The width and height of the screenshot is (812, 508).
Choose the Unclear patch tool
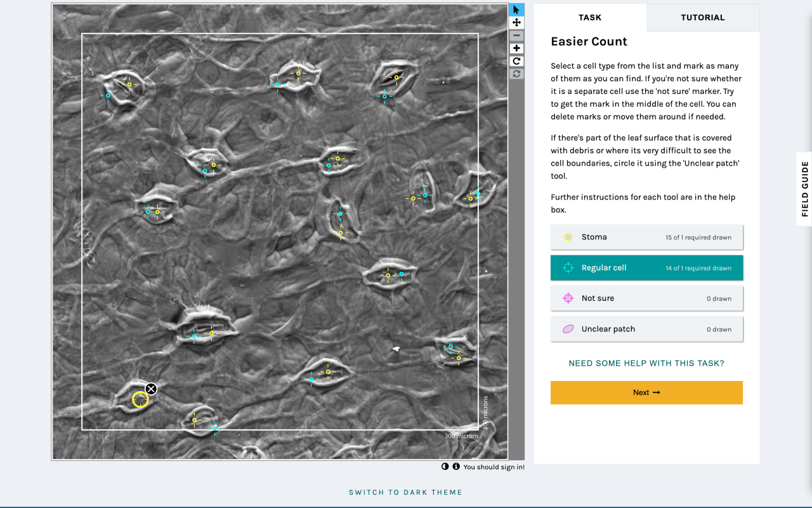[646, 329]
